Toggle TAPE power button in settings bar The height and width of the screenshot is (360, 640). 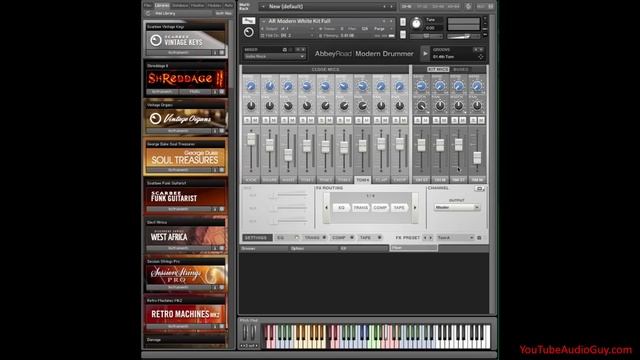[x=379, y=238]
